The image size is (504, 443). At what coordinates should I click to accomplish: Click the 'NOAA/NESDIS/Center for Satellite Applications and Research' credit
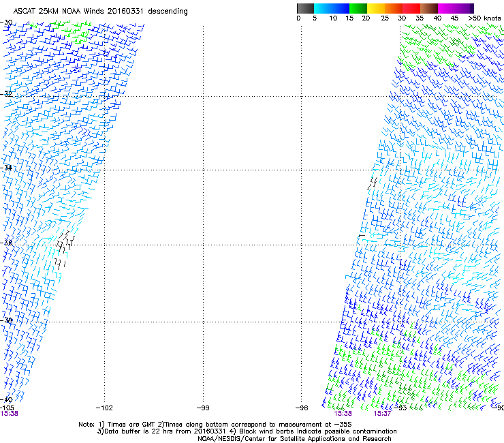click(294, 439)
